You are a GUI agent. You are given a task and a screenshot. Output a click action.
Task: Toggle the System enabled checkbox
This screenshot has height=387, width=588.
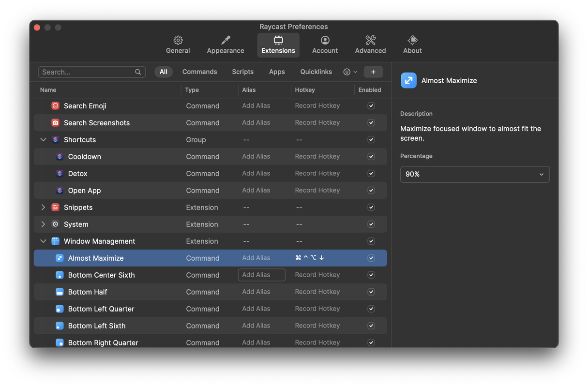coord(371,224)
